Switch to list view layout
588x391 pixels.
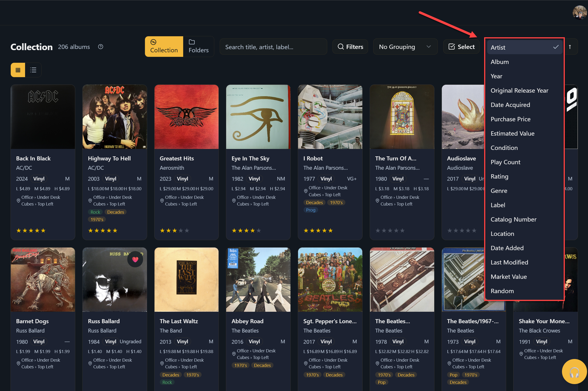point(33,70)
